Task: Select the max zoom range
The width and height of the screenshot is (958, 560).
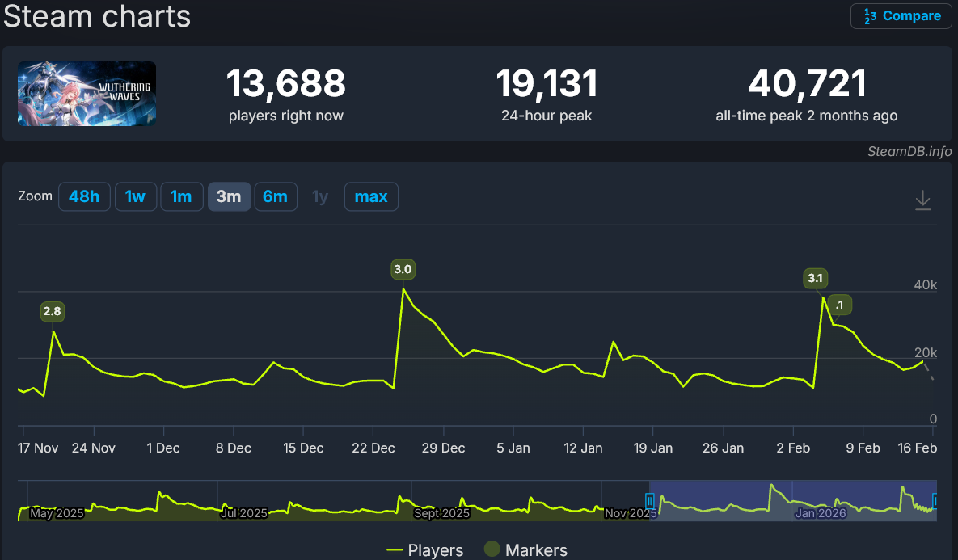Action: (x=371, y=196)
